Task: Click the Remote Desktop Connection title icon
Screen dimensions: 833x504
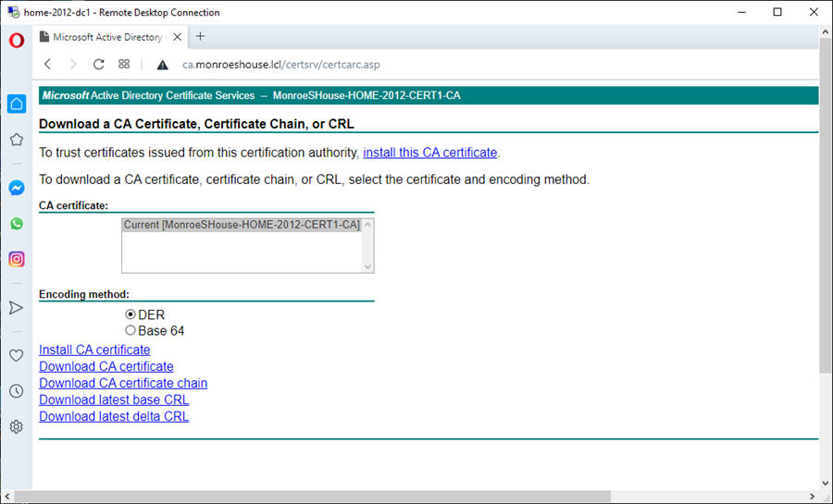Action: pyautogui.click(x=13, y=12)
